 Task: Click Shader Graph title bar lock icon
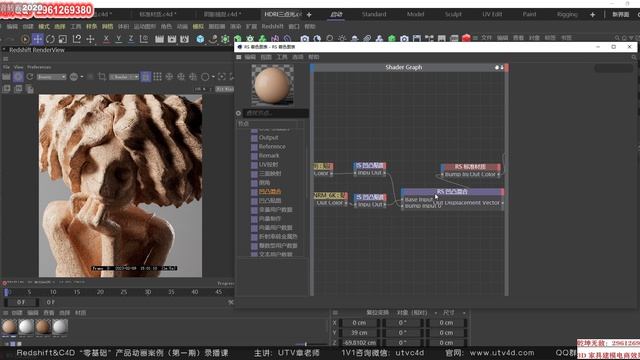point(497,67)
